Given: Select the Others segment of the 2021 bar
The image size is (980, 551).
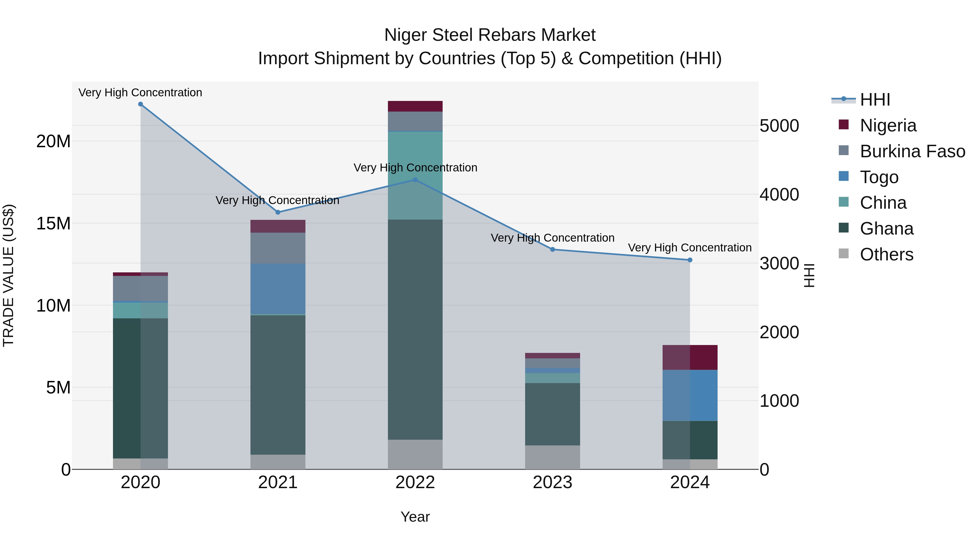Looking at the screenshot, I should (278, 462).
